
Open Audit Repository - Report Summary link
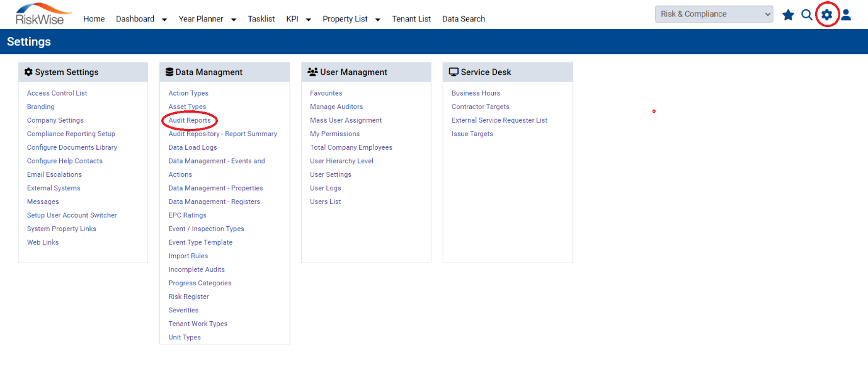point(223,134)
